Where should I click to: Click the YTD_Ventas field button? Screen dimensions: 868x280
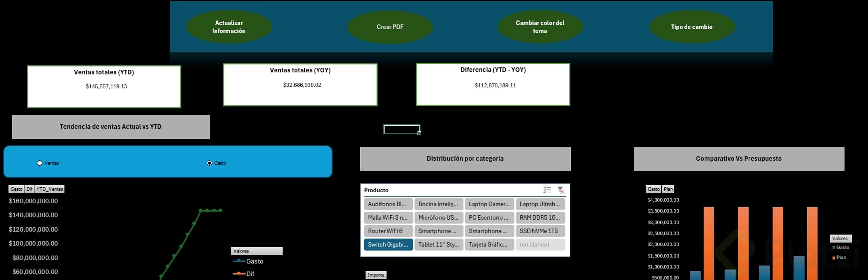tap(49, 189)
